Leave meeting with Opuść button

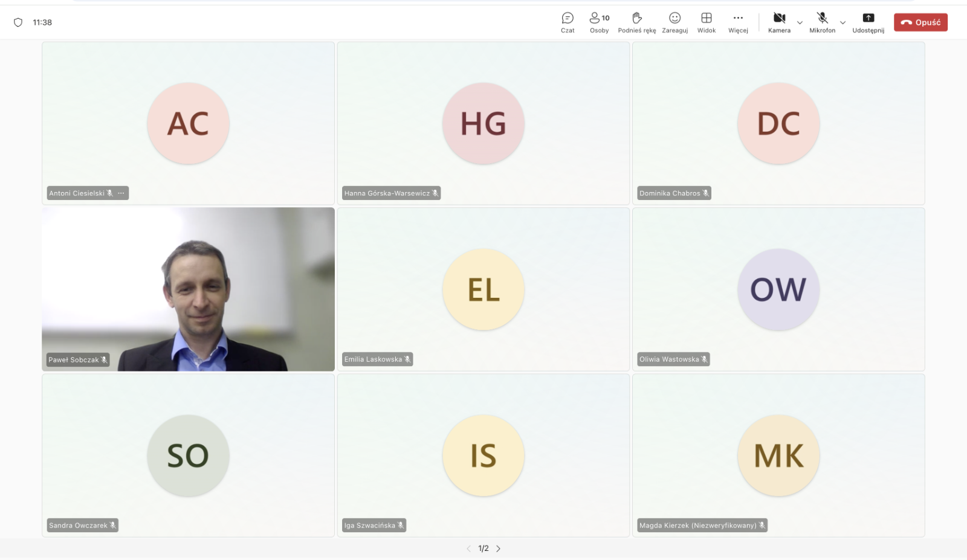[x=920, y=22]
